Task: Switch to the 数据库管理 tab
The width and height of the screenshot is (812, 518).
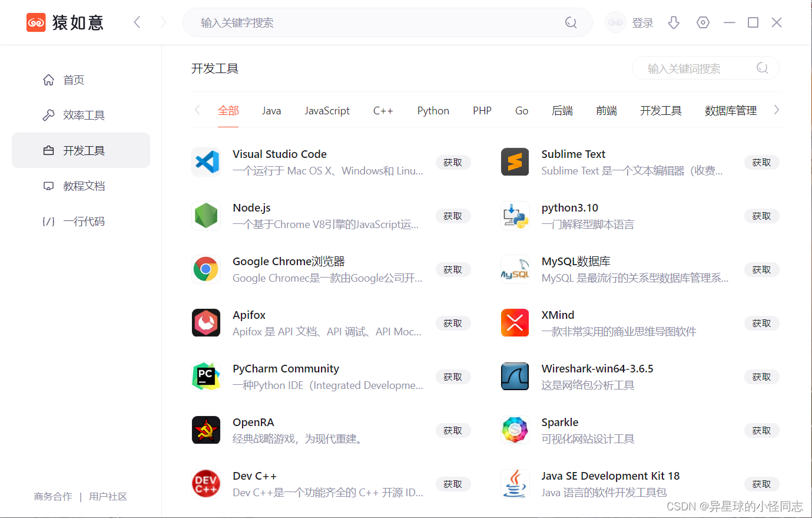Action: [731, 111]
